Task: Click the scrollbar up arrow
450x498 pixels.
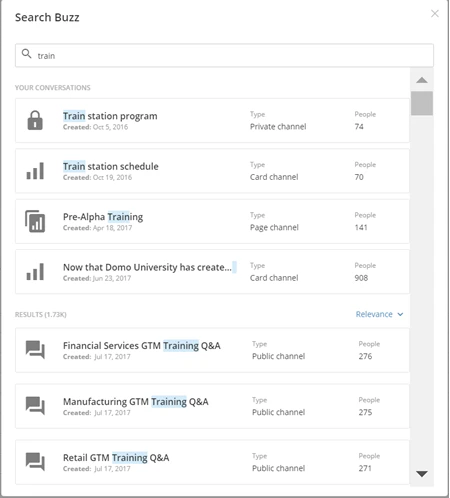Action: coord(422,80)
